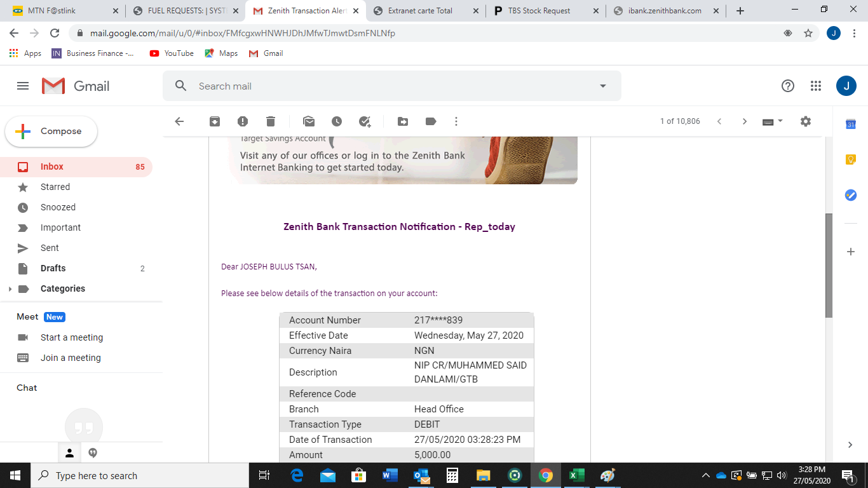Compose a new email
This screenshot has height=488, width=868.
(x=51, y=132)
